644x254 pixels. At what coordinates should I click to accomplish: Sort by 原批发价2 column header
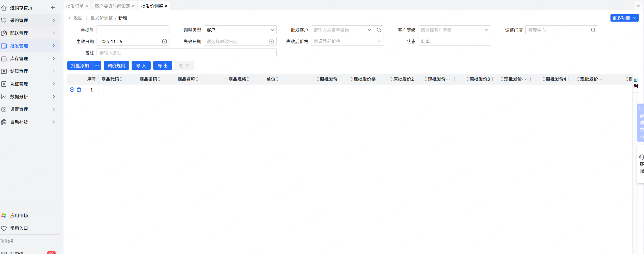(x=402, y=79)
